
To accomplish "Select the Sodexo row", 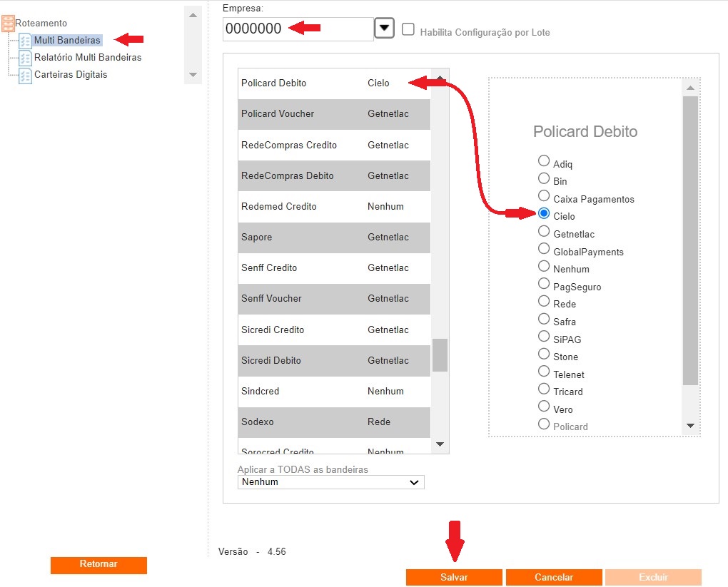I will pyautogui.click(x=334, y=422).
